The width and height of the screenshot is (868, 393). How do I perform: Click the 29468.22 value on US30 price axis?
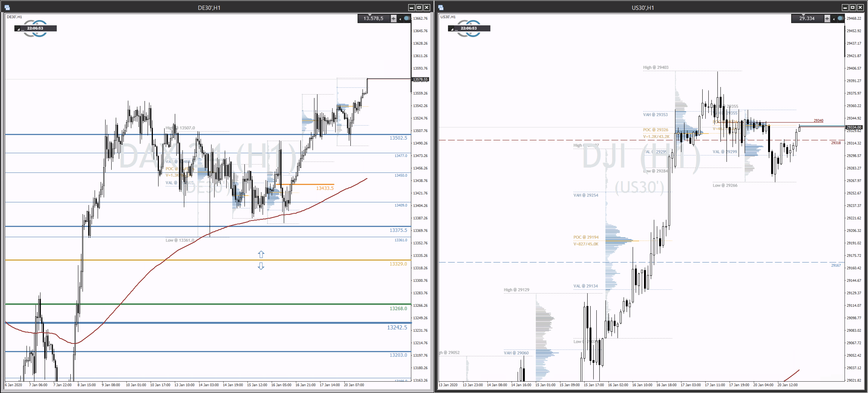[854, 19]
